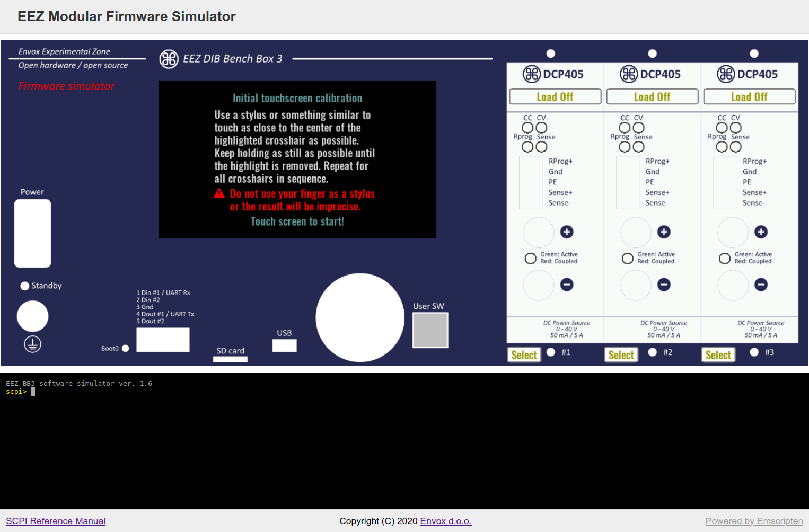Click the minus terminal on DCP405 #2
The image size is (809, 532).
tap(664, 285)
